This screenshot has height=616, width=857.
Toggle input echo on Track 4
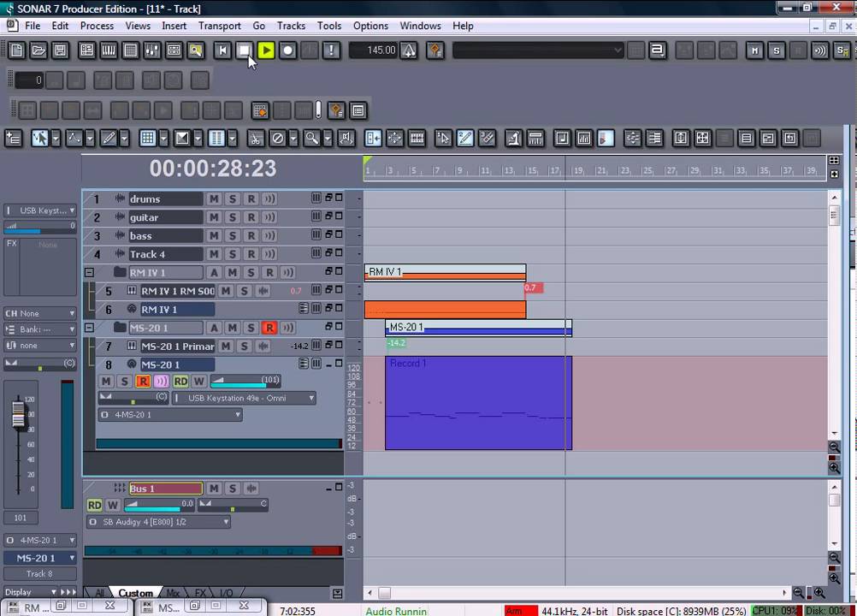(x=269, y=255)
